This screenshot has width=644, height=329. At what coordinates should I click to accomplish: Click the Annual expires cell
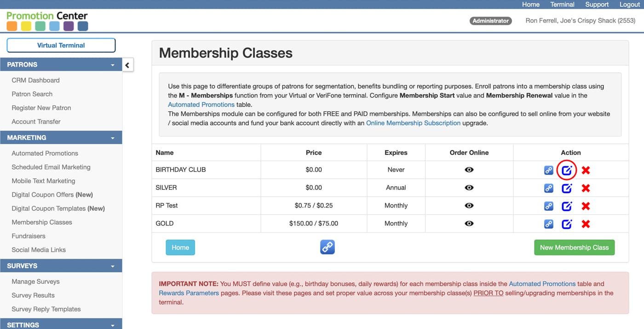[x=396, y=187]
